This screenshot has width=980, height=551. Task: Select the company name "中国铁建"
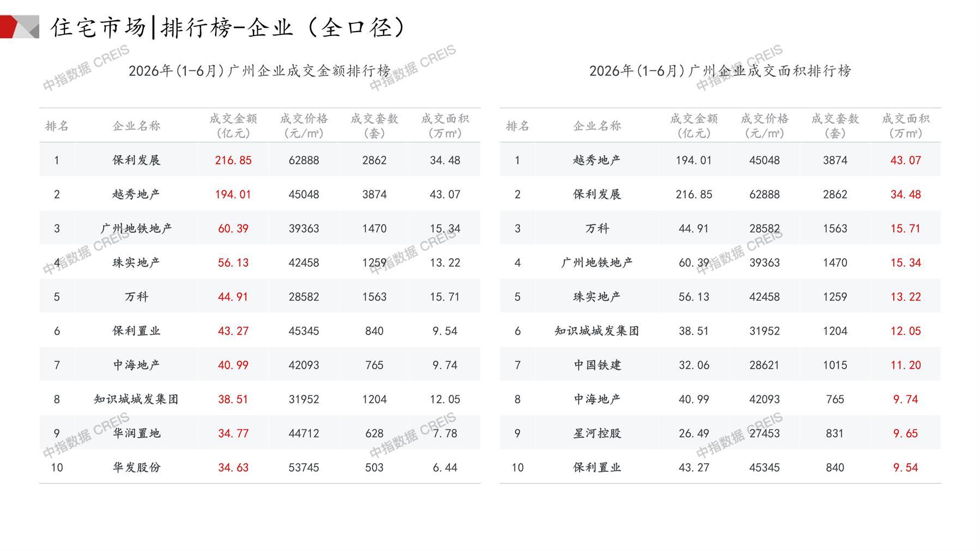(x=597, y=365)
